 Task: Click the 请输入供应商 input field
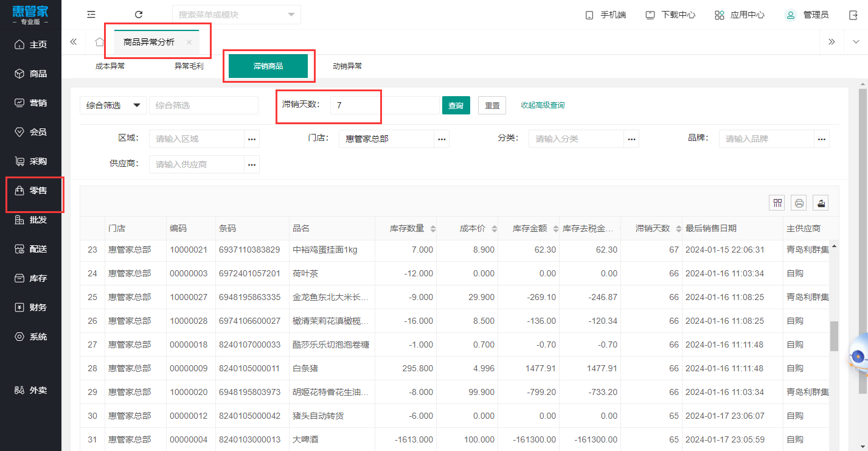tap(197, 164)
